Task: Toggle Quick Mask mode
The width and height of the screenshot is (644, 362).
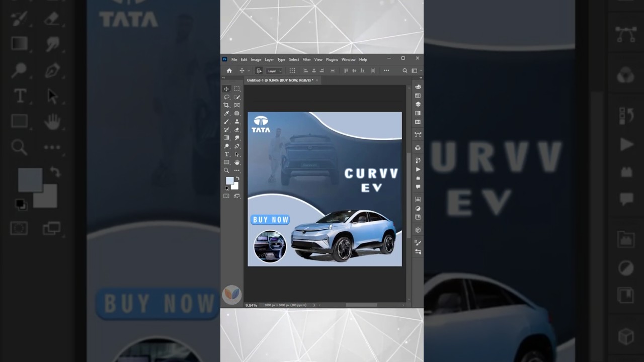Action: click(x=226, y=196)
